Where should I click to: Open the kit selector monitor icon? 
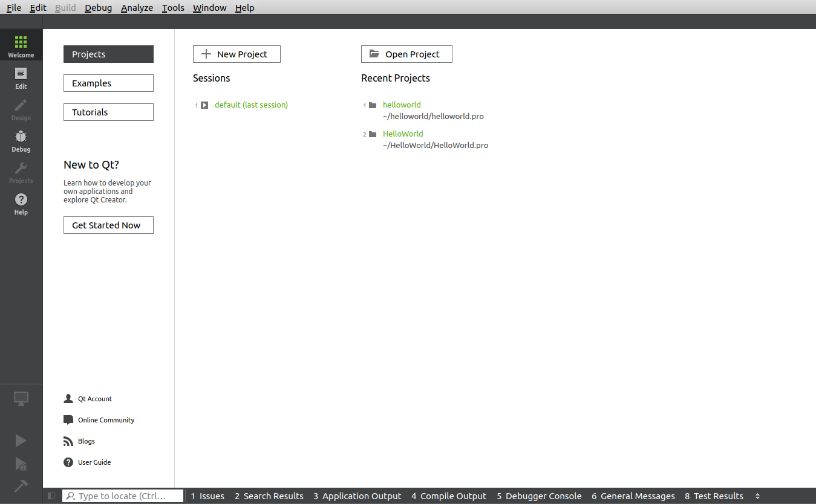coord(21,399)
